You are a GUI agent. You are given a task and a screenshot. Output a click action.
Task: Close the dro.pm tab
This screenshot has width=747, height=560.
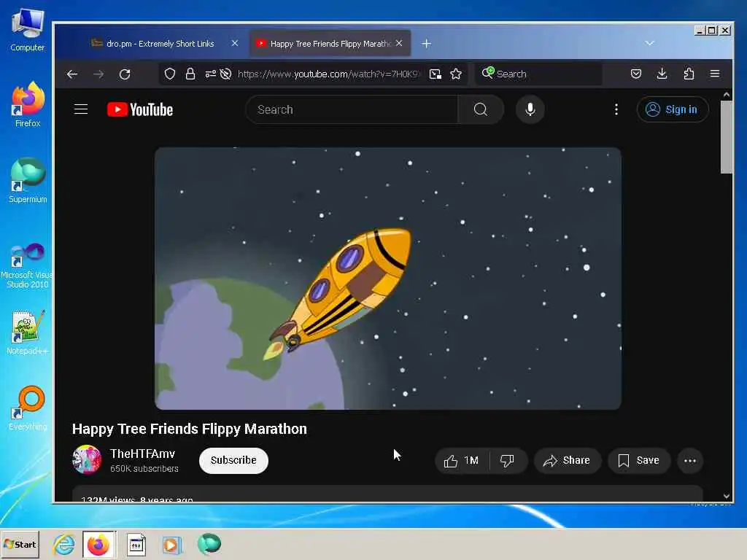(x=235, y=43)
